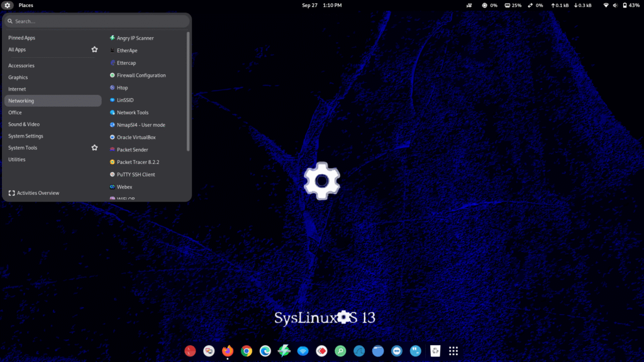Toggle the System Tools favorite star
The height and width of the screenshot is (362, 644).
[94, 147]
